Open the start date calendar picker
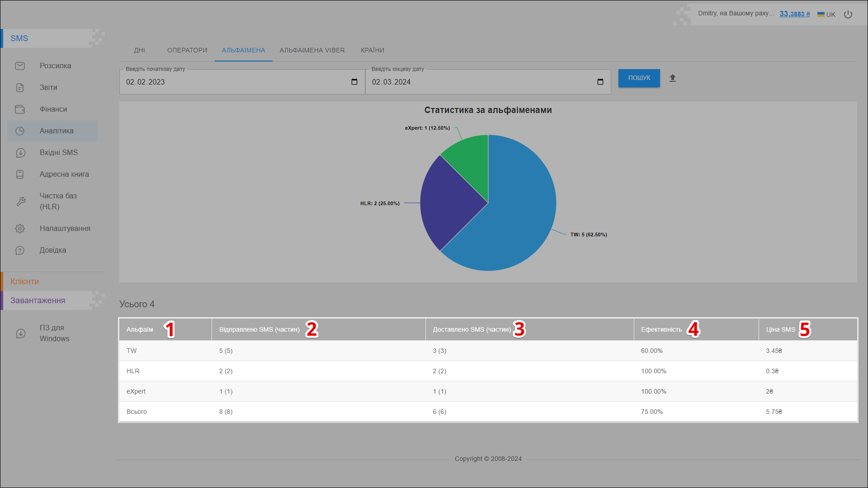Screen dimensions: 868x488 [x=354, y=82]
